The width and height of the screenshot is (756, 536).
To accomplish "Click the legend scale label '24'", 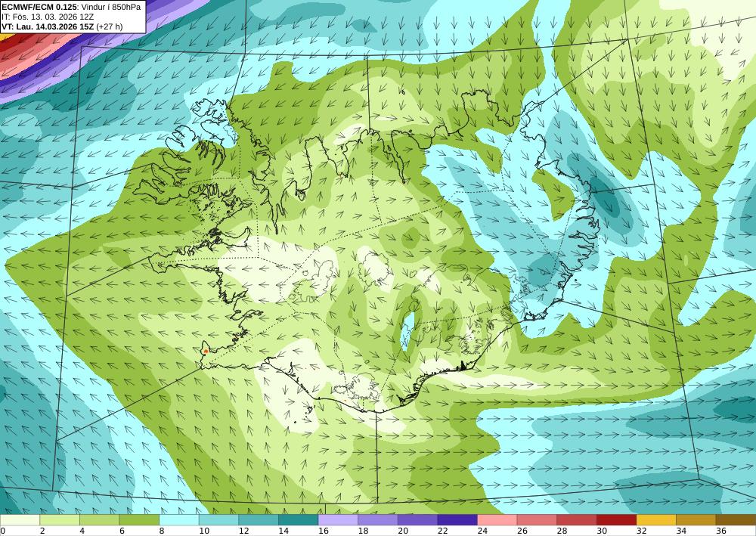I will [x=482, y=531].
